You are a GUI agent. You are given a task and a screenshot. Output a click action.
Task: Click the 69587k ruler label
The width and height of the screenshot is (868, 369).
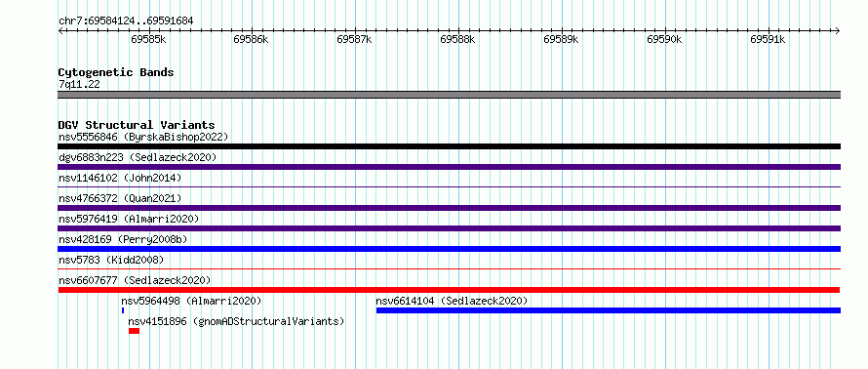[355, 39]
